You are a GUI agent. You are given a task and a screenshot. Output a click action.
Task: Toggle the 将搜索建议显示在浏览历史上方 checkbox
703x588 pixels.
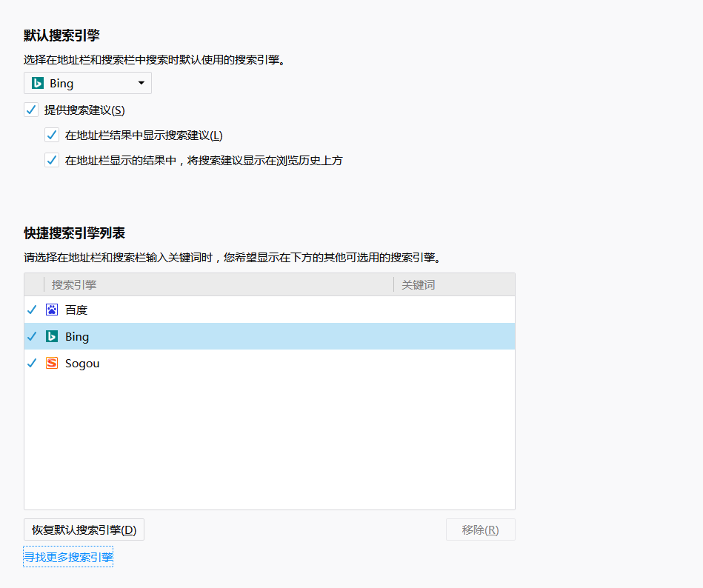[52, 160]
